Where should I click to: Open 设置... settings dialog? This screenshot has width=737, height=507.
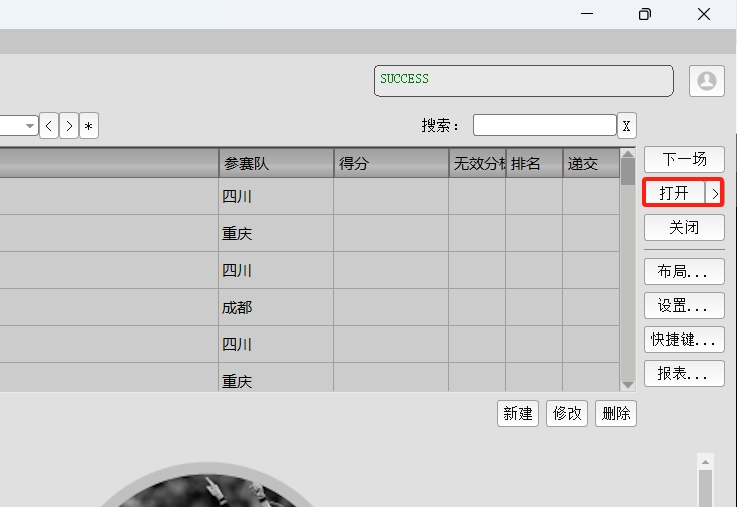(x=684, y=305)
